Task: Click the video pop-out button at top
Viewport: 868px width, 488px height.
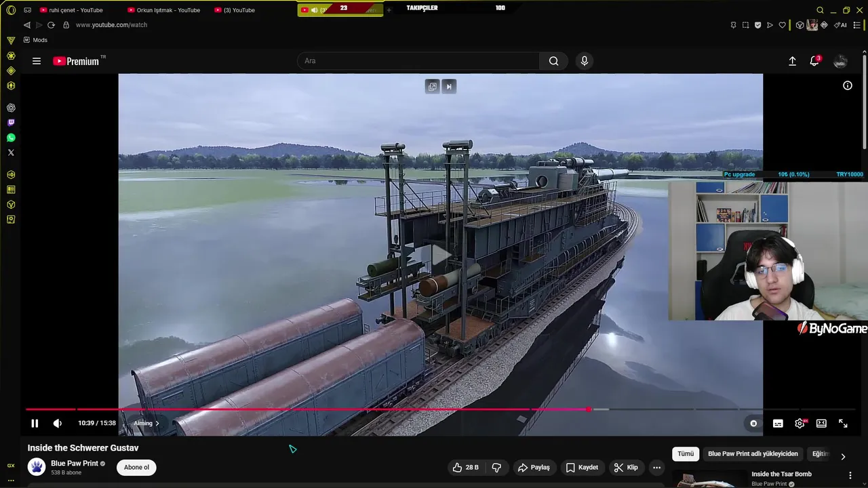Action: pyautogui.click(x=433, y=86)
